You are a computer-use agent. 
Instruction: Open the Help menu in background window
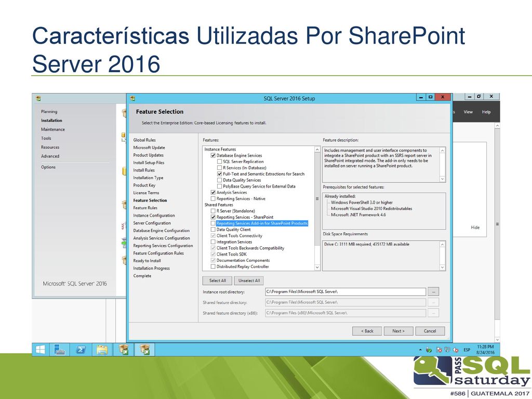(x=486, y=112)
